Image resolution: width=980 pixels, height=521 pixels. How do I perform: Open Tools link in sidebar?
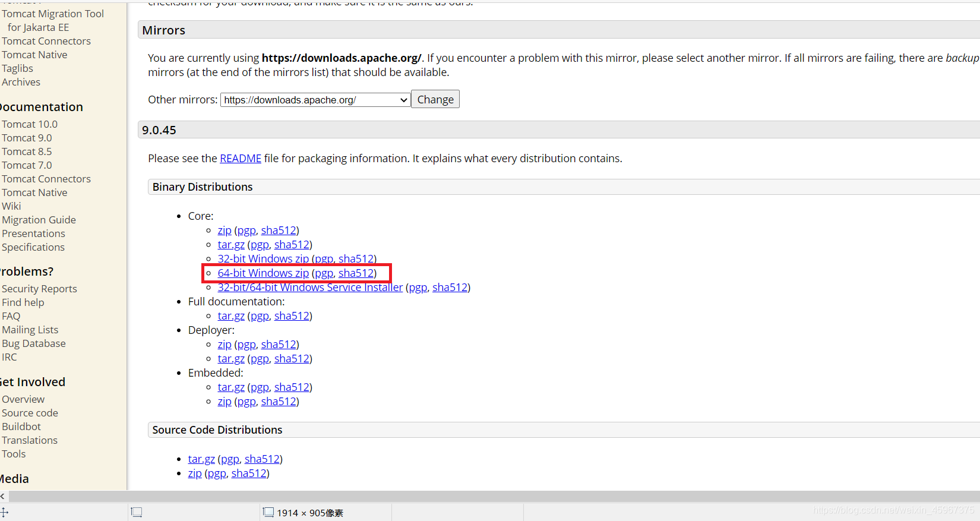(x=14, y=454)
